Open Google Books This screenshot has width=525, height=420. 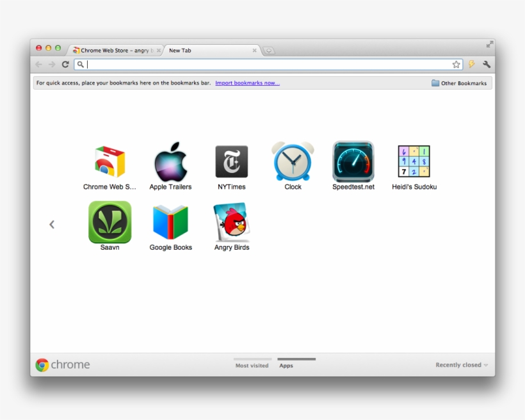coord(170,223)
